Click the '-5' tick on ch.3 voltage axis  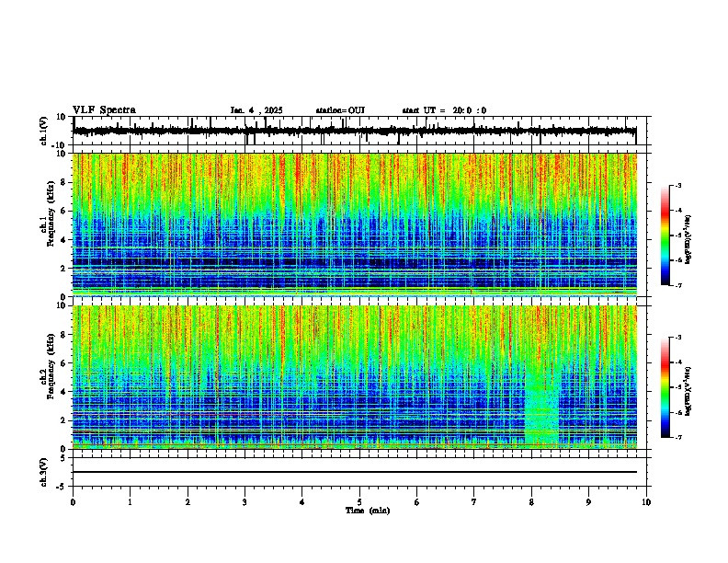point(62,487)
